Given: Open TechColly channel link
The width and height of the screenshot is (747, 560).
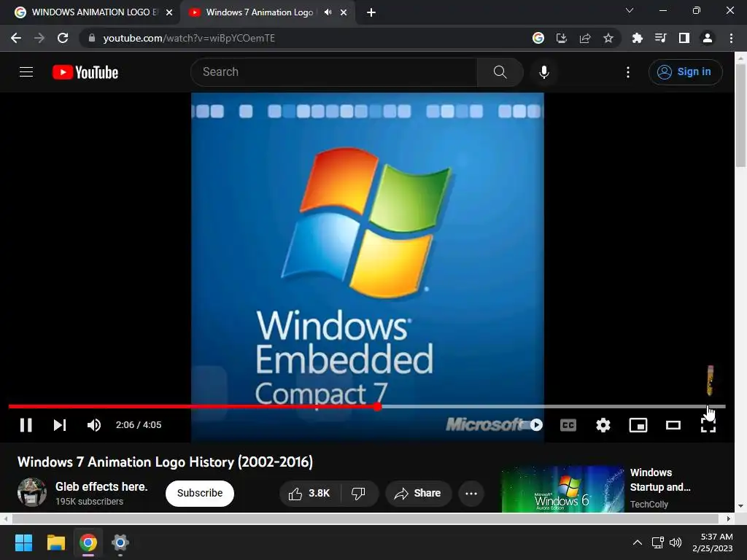Looking at the screenshot, I should coord(649,505).
